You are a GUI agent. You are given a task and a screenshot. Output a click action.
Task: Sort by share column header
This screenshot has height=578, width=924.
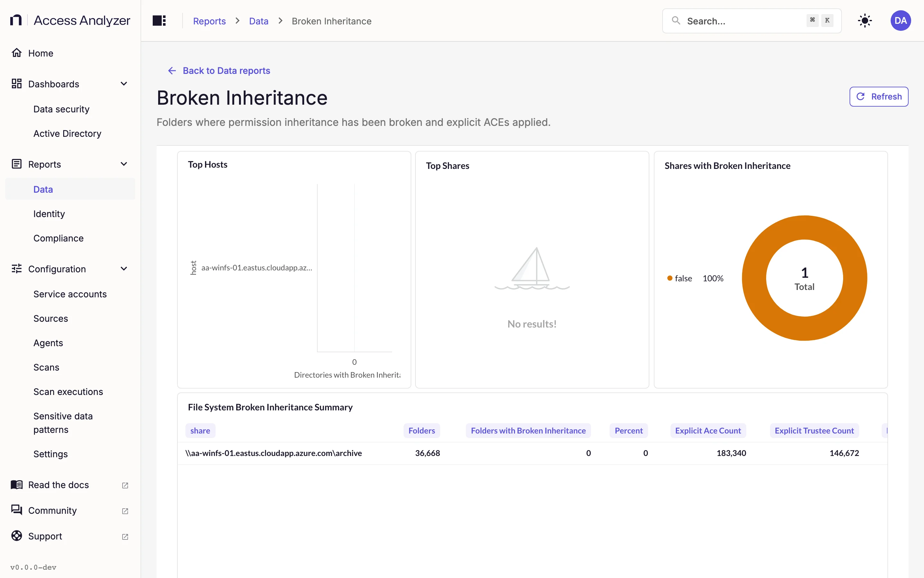pos(200,430)
